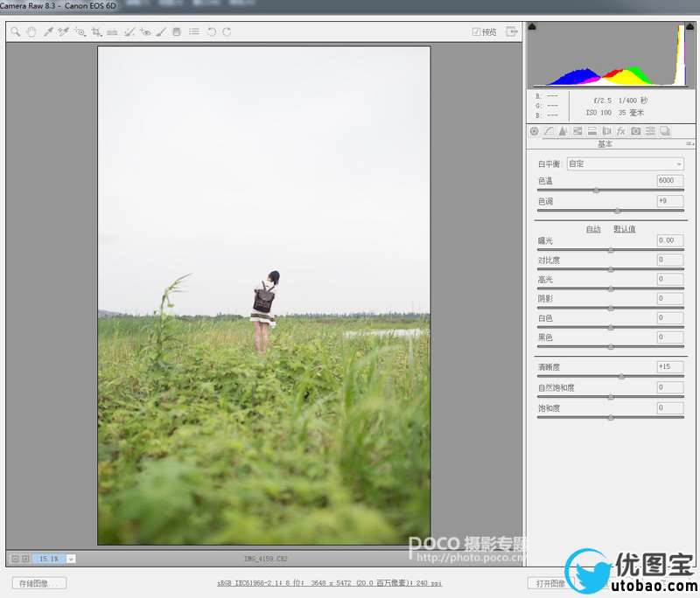Click the 色温 temperature slider handle

(597, 191)
